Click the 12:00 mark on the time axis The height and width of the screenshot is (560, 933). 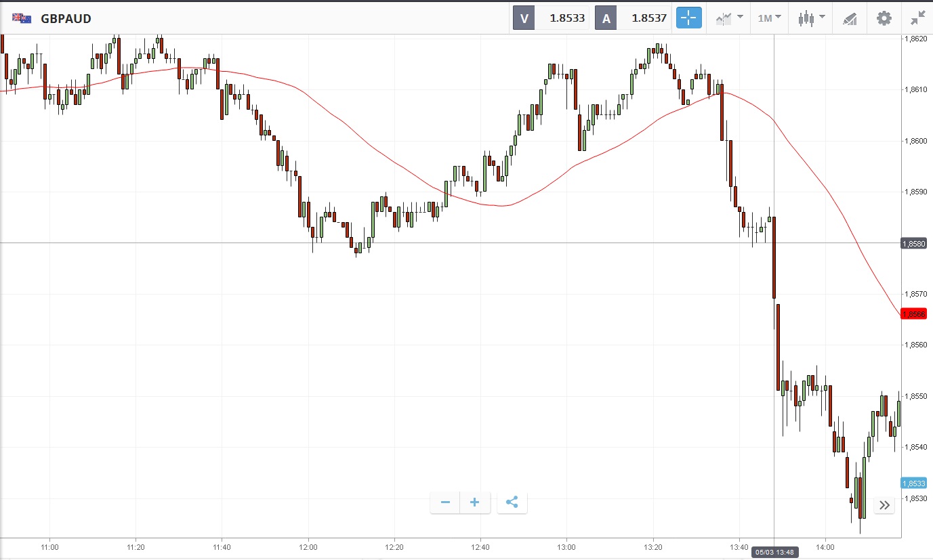[x=308, y=547]
